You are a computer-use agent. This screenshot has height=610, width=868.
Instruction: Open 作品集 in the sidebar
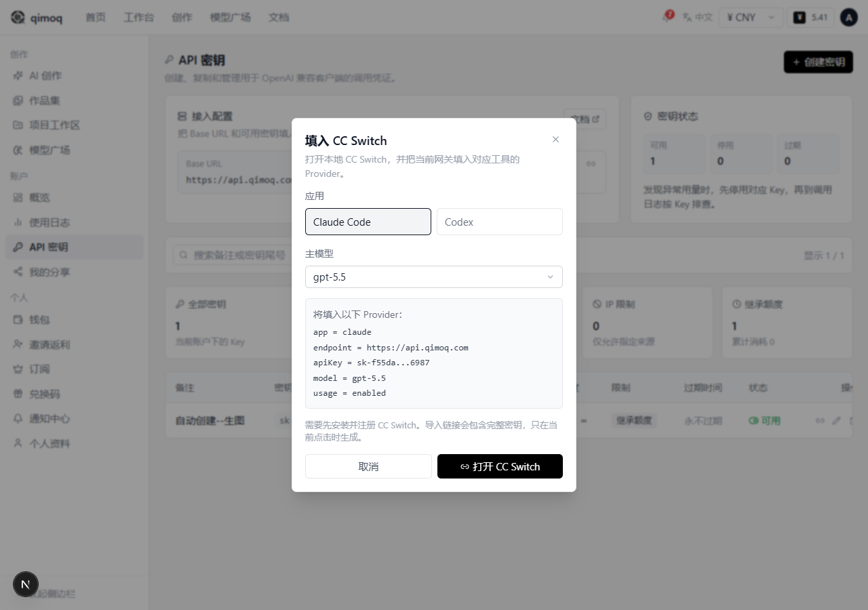point(75,100)
